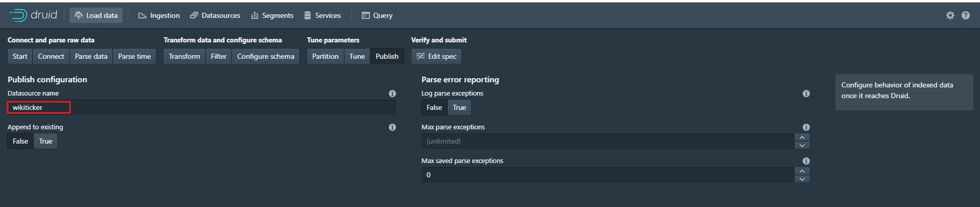Switch to the Partition step

pyautogui.click(x=325, y=56)
